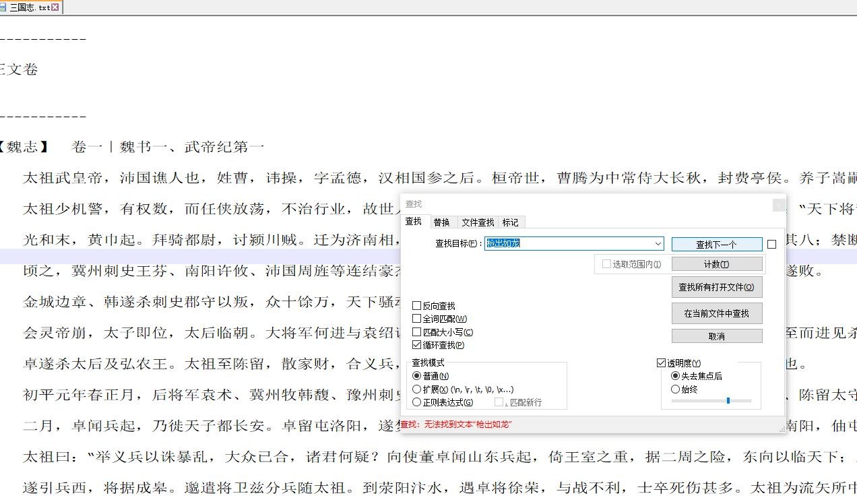Click the 查找下一个 button
The image size is (857, 504).
pos(716,245)
